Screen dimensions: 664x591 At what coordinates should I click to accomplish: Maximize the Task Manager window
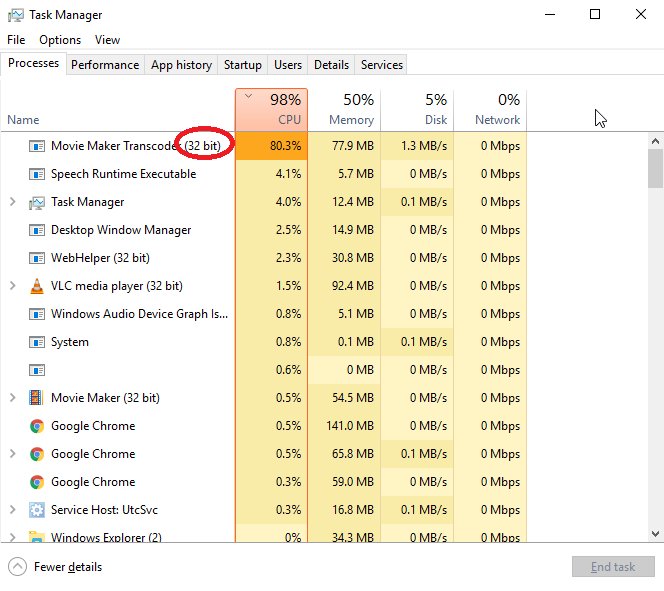(595, 14)
